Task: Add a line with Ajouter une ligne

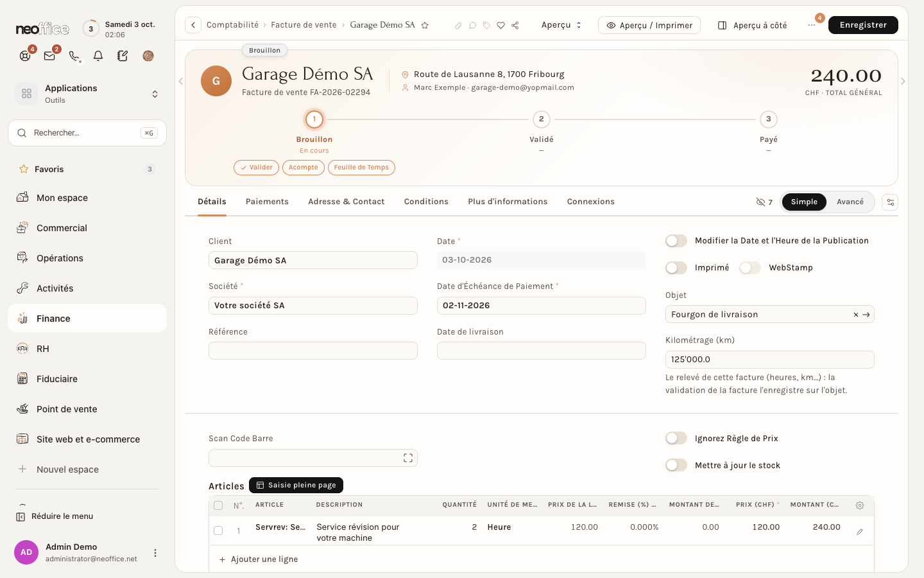Action: (x=259, y=559)
